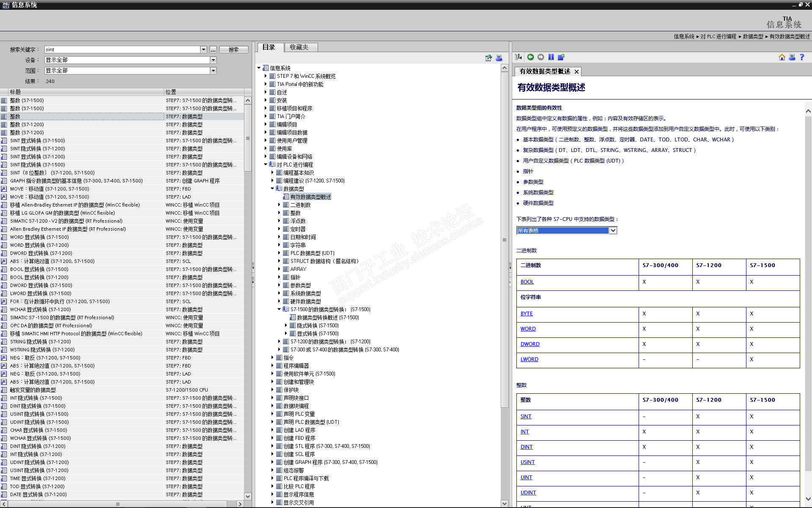Expand the 指令 tree node

272,358
